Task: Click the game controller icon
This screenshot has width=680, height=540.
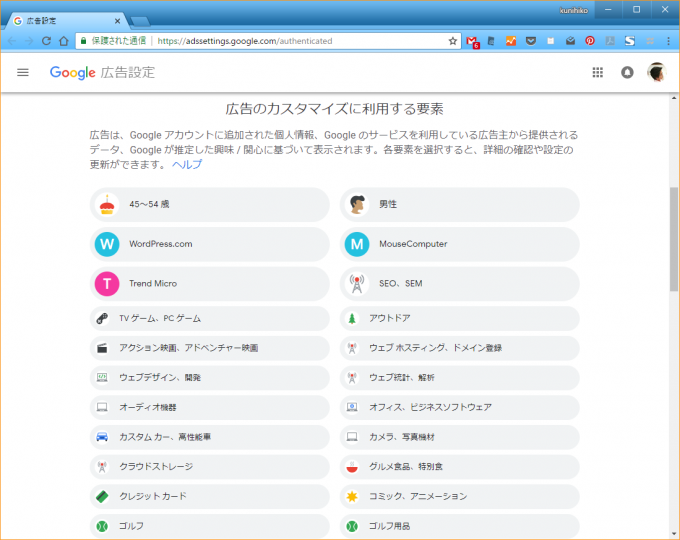Action: tap(102, 319)
